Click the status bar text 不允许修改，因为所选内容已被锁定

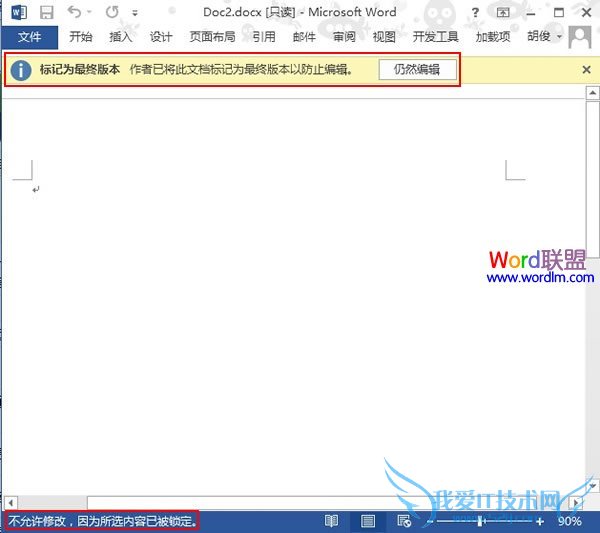pos(103,521)
